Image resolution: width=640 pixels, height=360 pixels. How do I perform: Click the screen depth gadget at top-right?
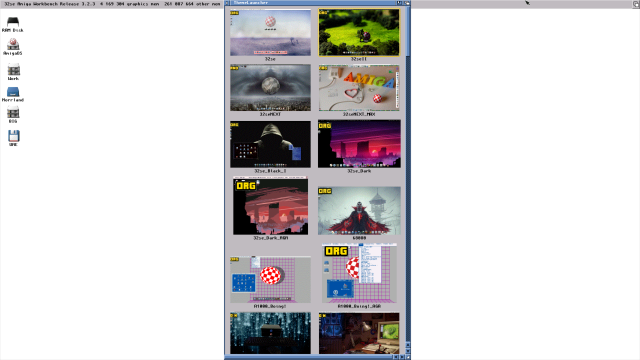coord(636,3)
